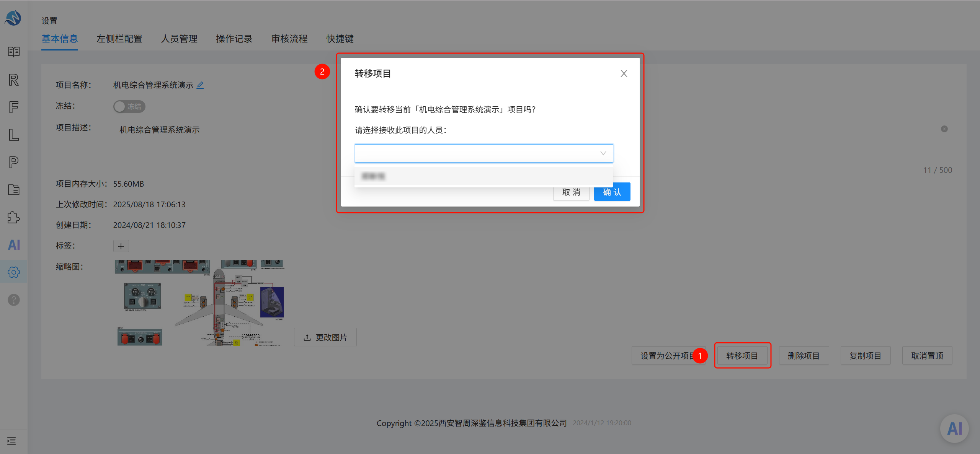The height and width of the screenshot is (454, 980).
Task: Click the 取消置顶 button
Action: (927, 356)
